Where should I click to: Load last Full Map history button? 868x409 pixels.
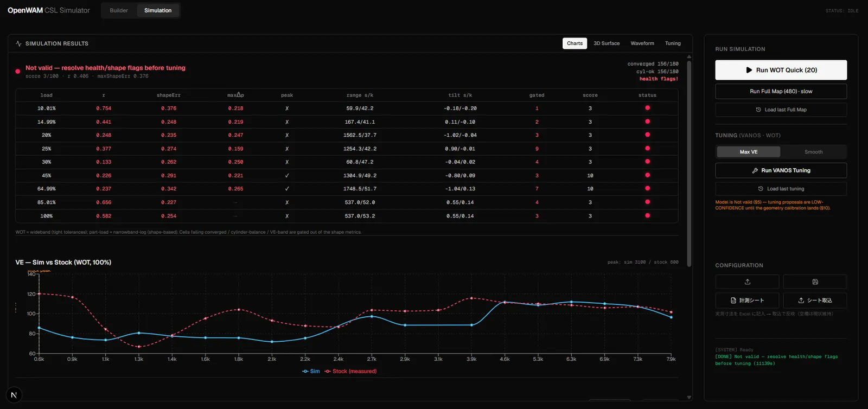tap(781, 110)
